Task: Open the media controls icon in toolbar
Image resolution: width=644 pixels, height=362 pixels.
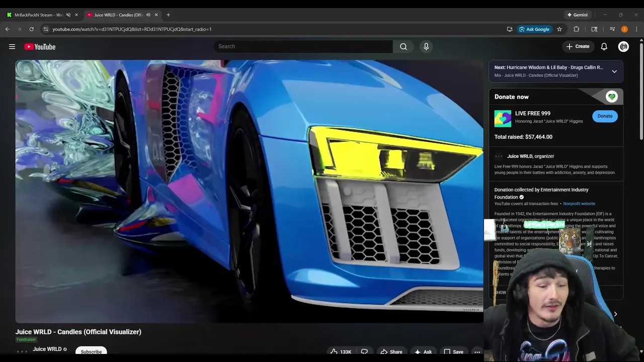Action: [x=612, y=29]
